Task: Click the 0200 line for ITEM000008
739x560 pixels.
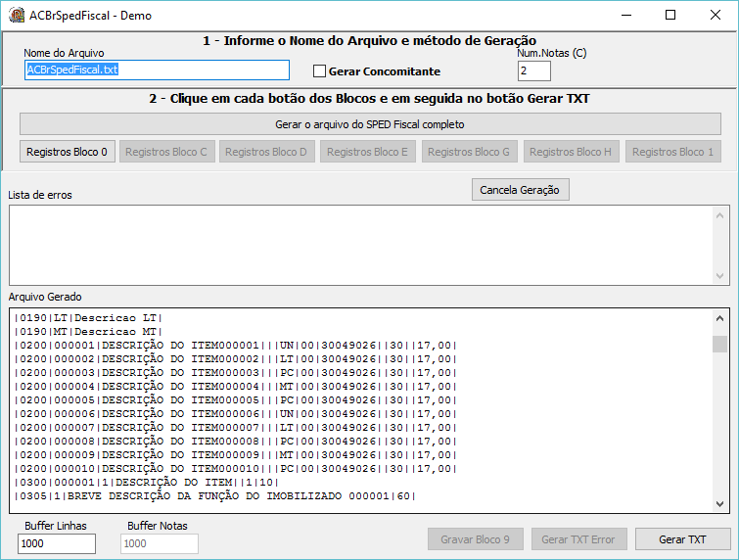Action: (x=236, y=442)
